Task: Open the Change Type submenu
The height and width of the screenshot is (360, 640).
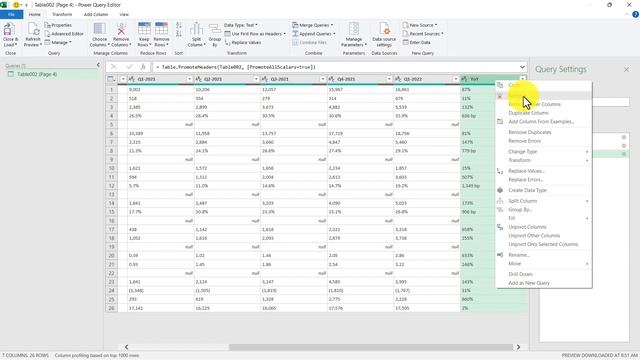Action: (544, 151)
